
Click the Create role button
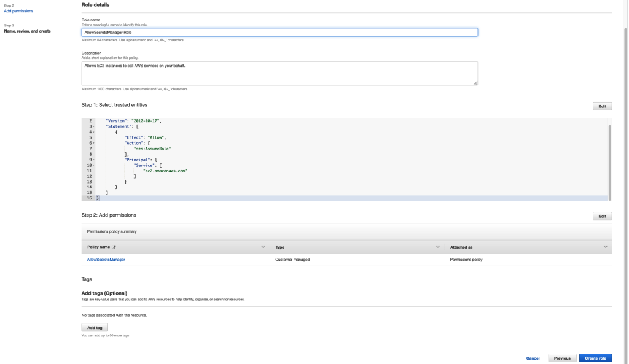coord(595,358)
